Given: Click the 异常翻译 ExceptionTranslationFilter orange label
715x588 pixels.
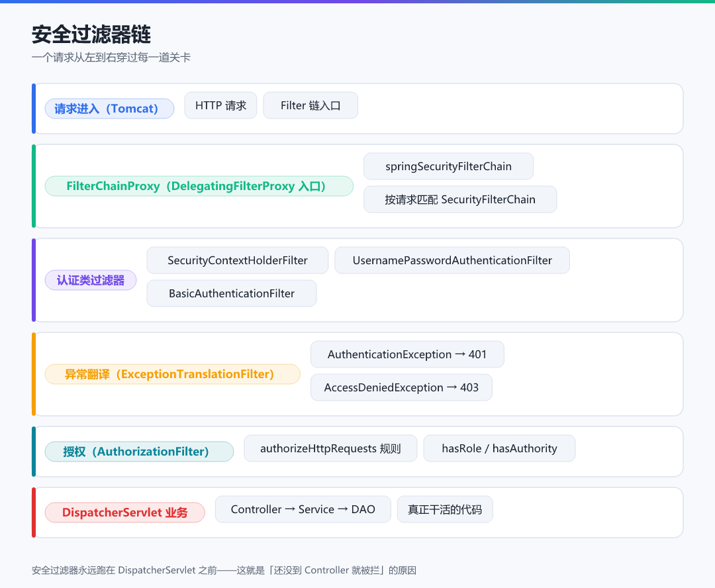Looking at the screenshot, I should tap(173, 374).
